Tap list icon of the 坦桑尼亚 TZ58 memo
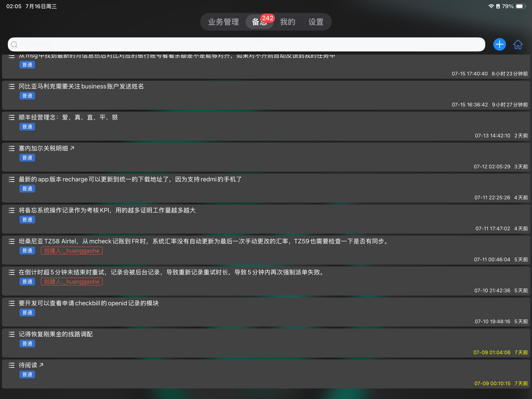Viewport: 532px width, 399px height. (x=11, y=241)
